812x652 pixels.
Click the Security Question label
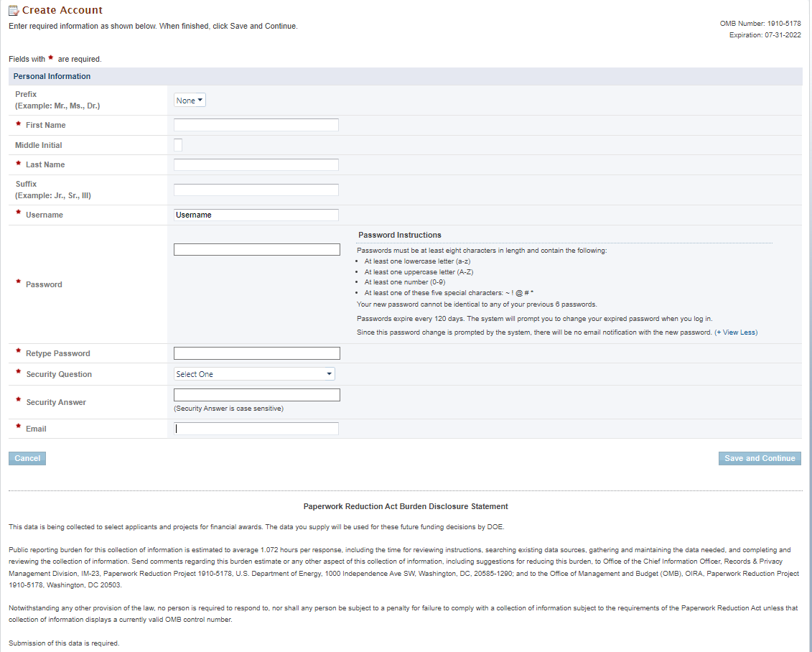59,374
